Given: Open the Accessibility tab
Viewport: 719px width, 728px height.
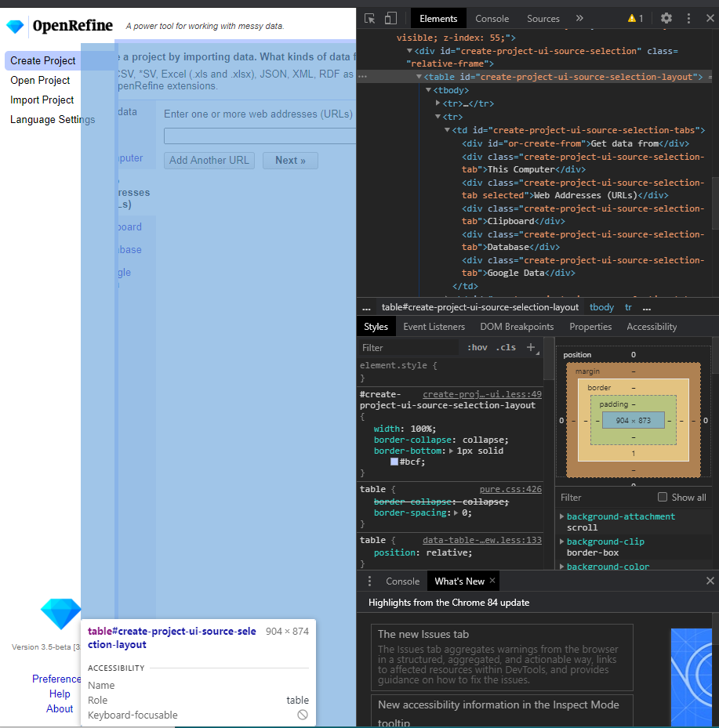Looking at the screenshot, I should click(652, 327).
